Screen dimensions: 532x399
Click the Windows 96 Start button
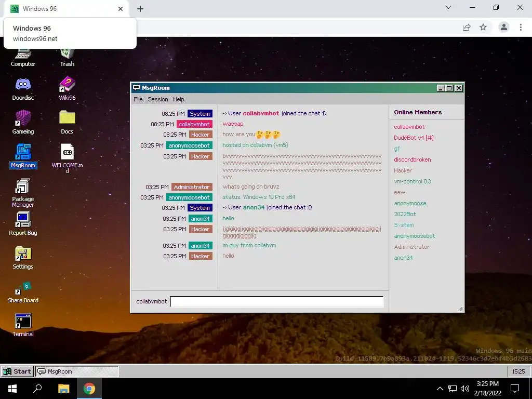point(17,371)
